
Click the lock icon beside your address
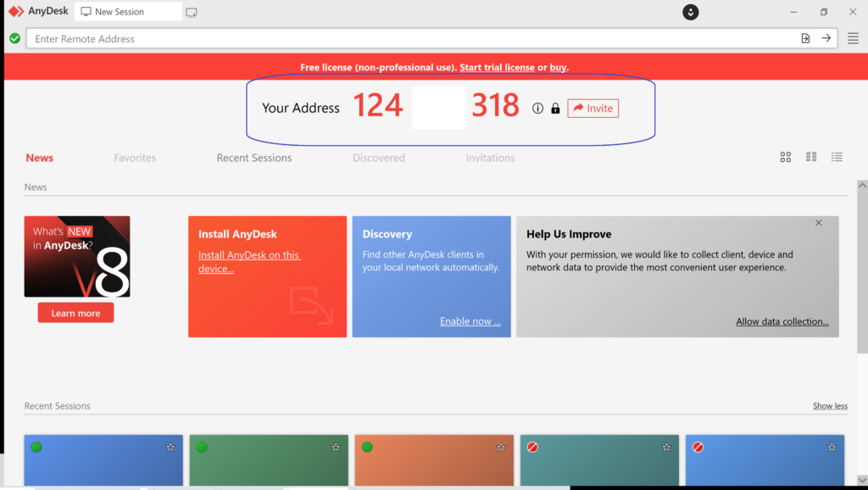(555, 109)
